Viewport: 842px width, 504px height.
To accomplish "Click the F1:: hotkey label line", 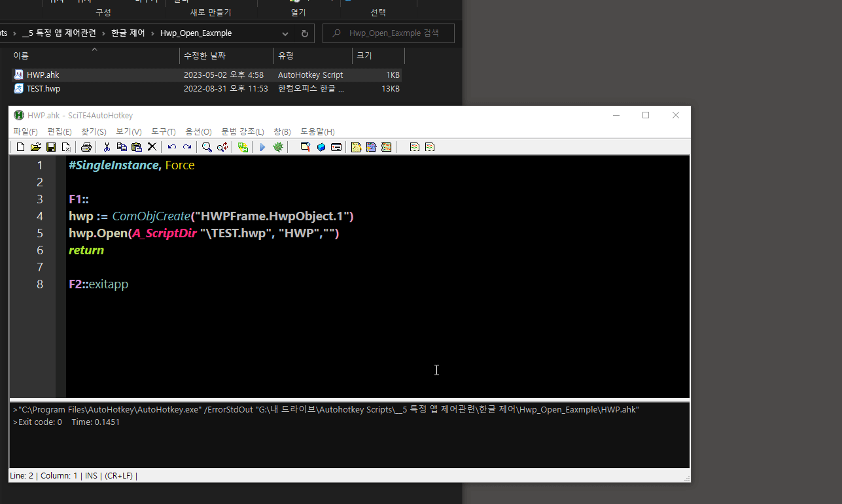I will pos(79,199).
